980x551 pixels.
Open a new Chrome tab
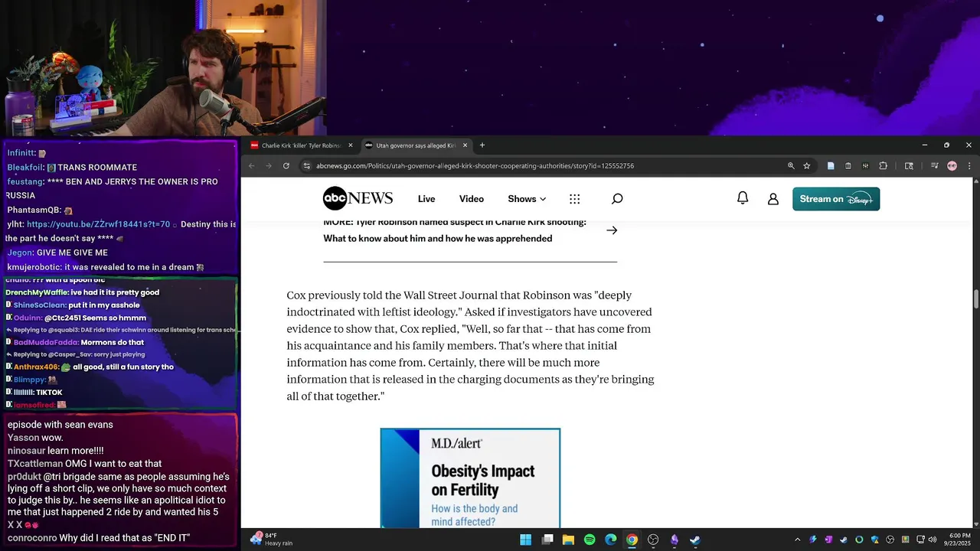point(482,145)
